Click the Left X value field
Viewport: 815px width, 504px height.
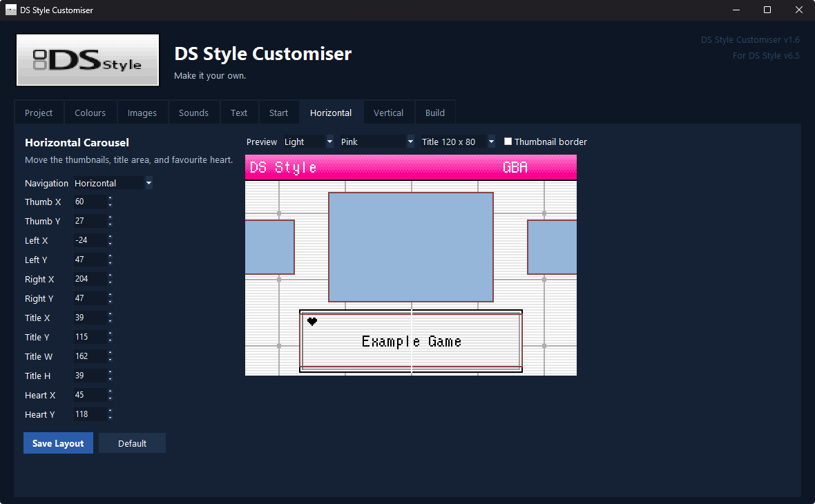pyautogui.click(x=90, y=240)
